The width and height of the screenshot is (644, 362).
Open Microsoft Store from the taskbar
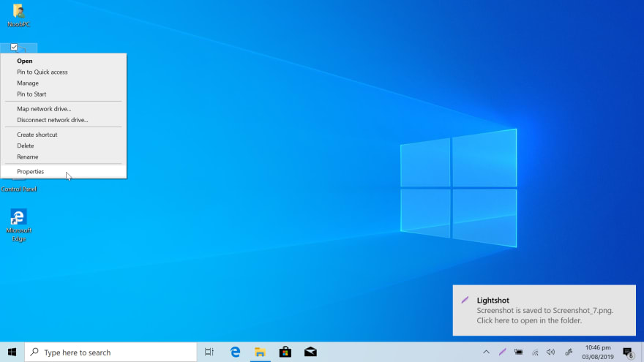(285, 352)
